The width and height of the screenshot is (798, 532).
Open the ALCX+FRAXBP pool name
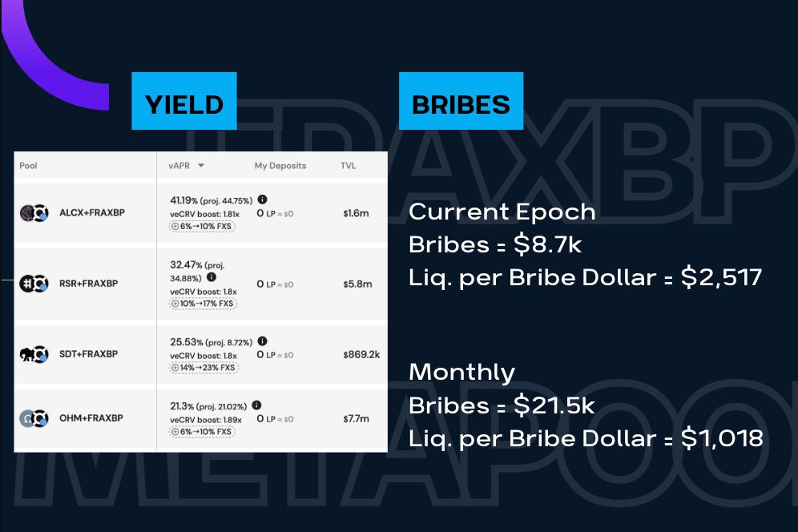click(92, 213)
